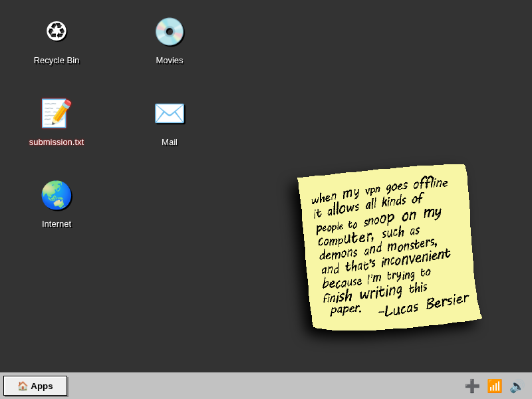Click the speaker volume icon

click(x=517, y=386)
